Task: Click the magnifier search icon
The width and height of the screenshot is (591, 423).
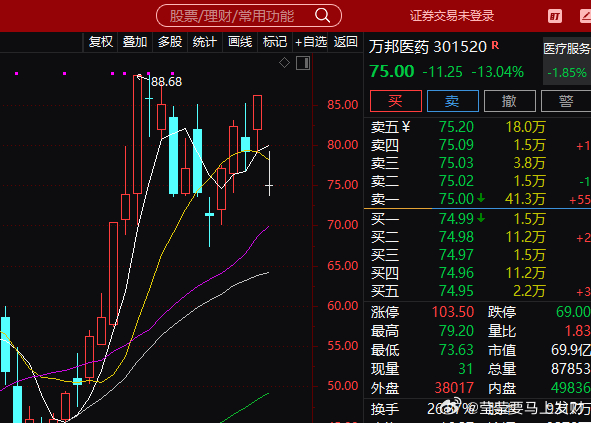Action: [323, 15]
